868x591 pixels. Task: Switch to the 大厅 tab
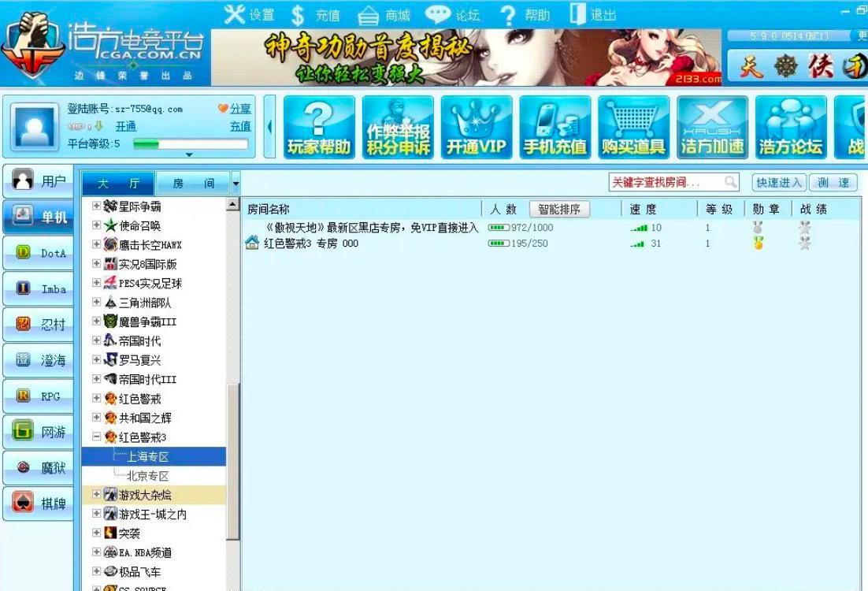pos(119,184)
